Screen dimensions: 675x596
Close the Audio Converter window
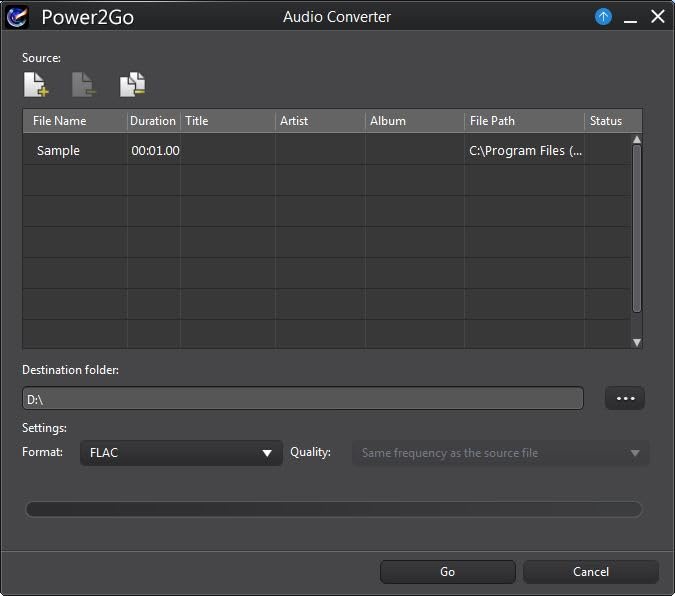click(x=657, y=17)
